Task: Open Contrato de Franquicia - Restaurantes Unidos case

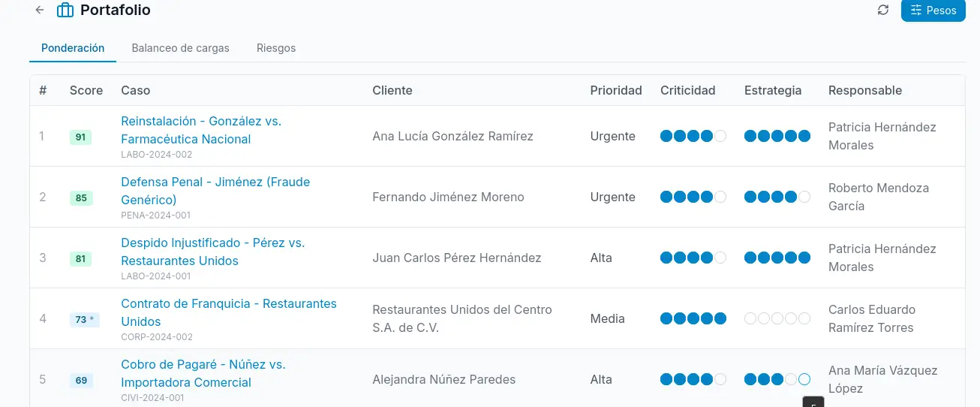Action: pyautogui.click(x=229, y=312)
